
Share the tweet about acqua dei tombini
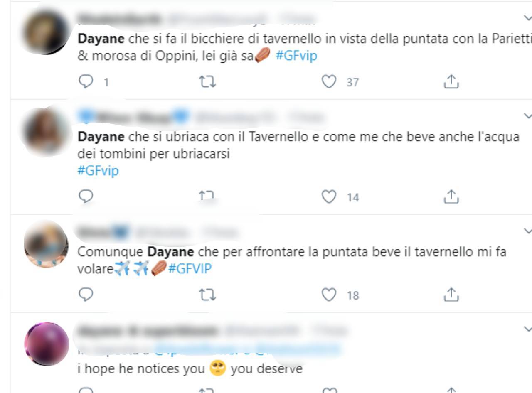pyautogui.click(x=451, y=196)
